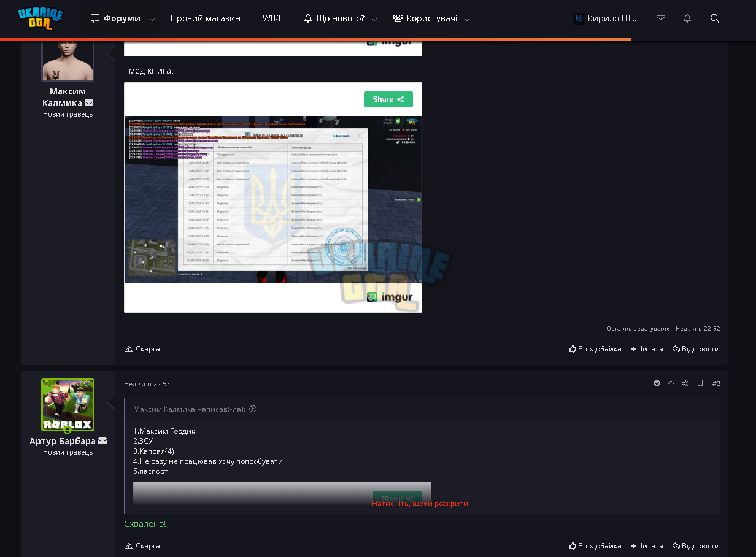Reply to Артур Барбара's post with Відповісти

tap(696, 546)
